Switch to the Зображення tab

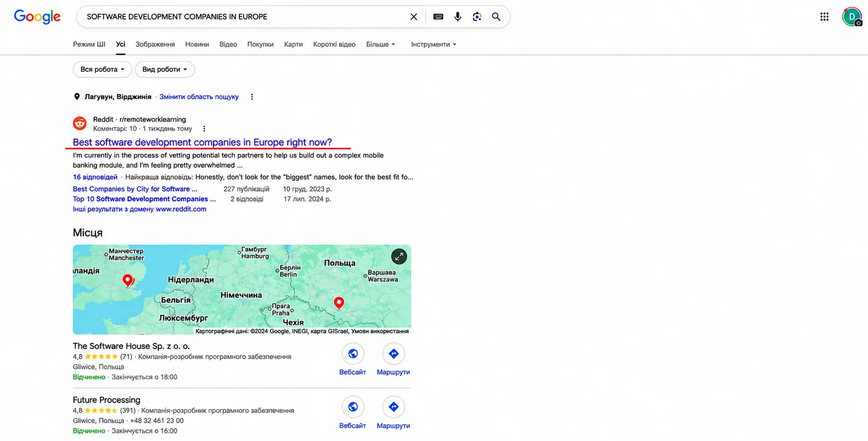(155, 44)
